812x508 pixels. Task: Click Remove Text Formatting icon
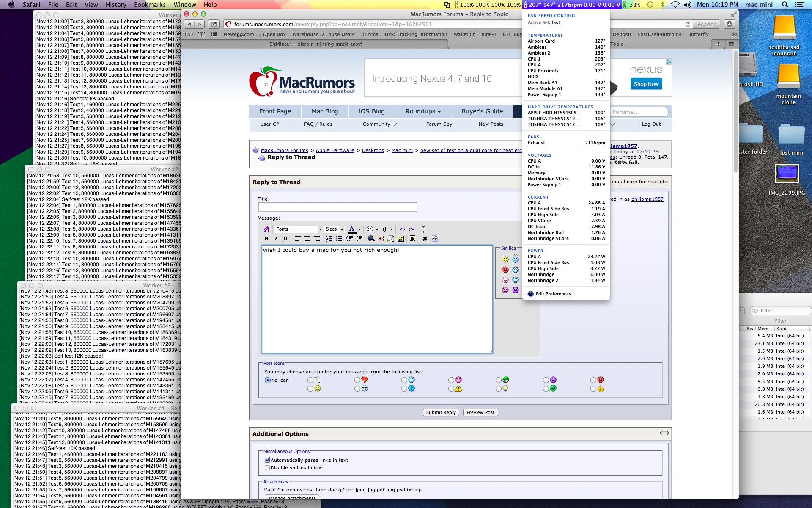coord(266,229)
